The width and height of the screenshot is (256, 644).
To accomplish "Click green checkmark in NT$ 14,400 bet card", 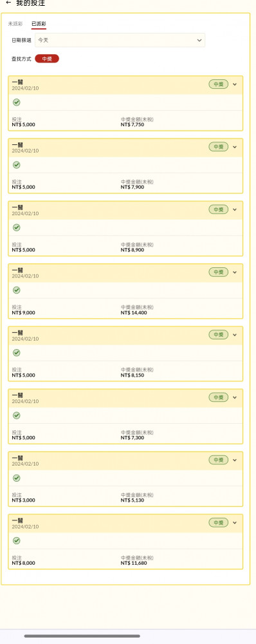I will tap(17, 290).
